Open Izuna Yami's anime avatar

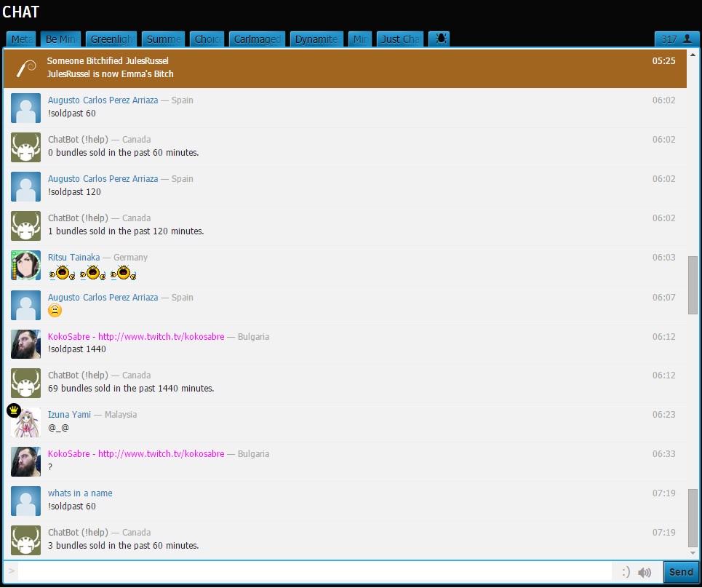27,423
